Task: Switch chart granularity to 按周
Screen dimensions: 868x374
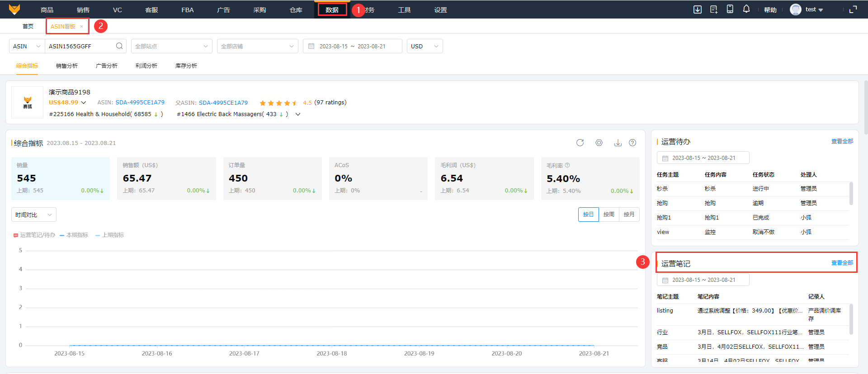Action: pyautogui.click(x=609, y=215)
